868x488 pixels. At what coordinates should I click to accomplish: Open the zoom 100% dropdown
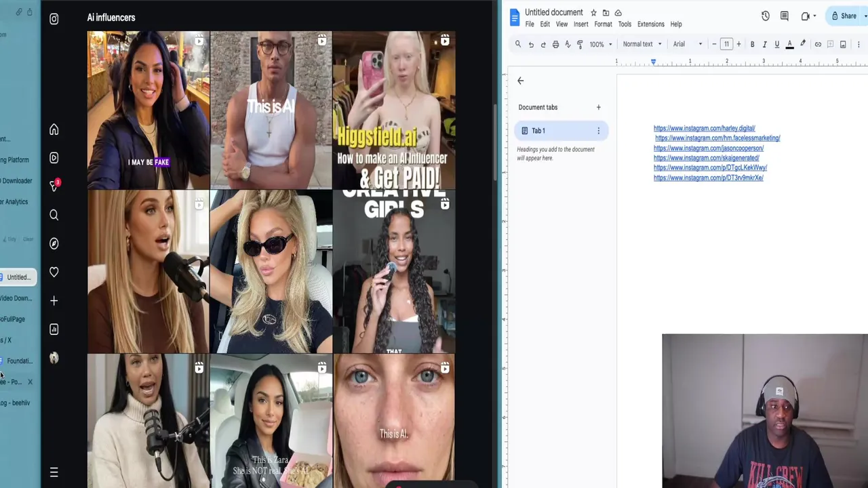(600, 44)
